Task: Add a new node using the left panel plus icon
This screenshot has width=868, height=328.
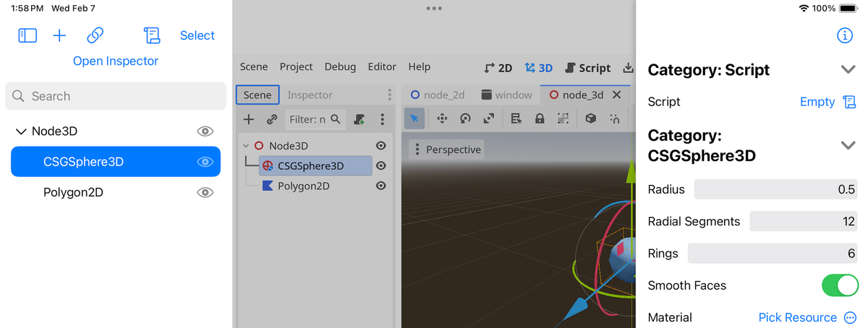Action: (60, 35)
